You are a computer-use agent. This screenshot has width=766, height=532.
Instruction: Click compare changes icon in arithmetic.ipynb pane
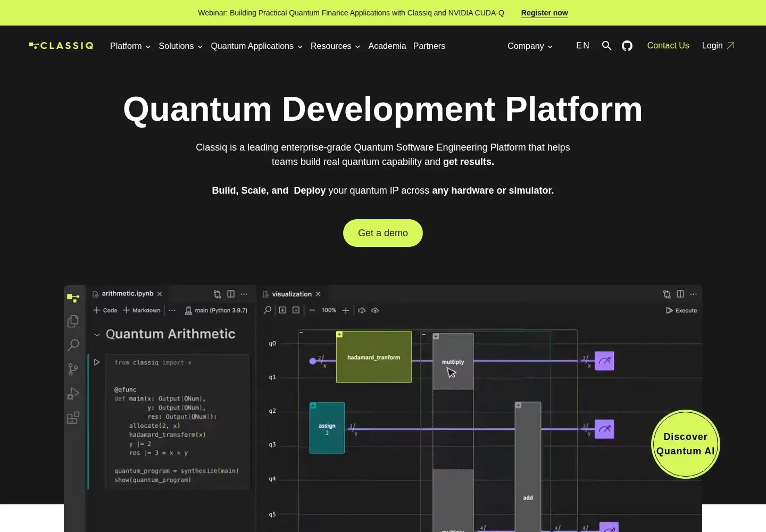tap(218, 294)
